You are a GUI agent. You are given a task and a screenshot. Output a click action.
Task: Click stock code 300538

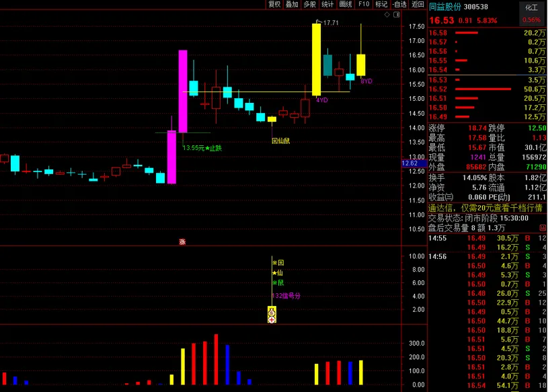click(475, 7)
